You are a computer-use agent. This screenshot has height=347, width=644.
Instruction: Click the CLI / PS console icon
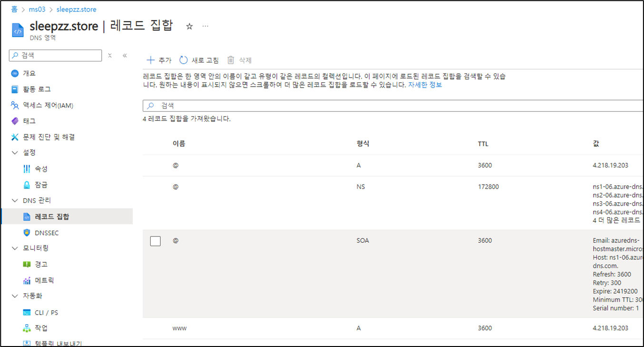coord(27,313)
